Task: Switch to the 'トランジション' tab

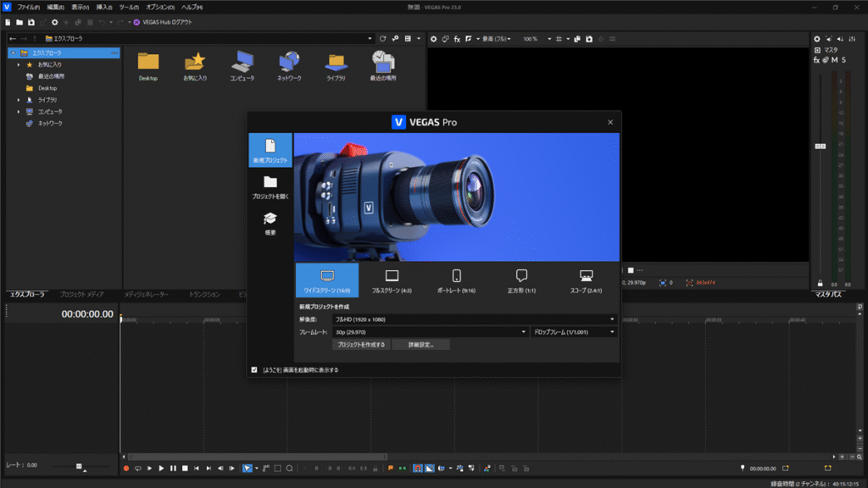Action: [x=204, y=294]
